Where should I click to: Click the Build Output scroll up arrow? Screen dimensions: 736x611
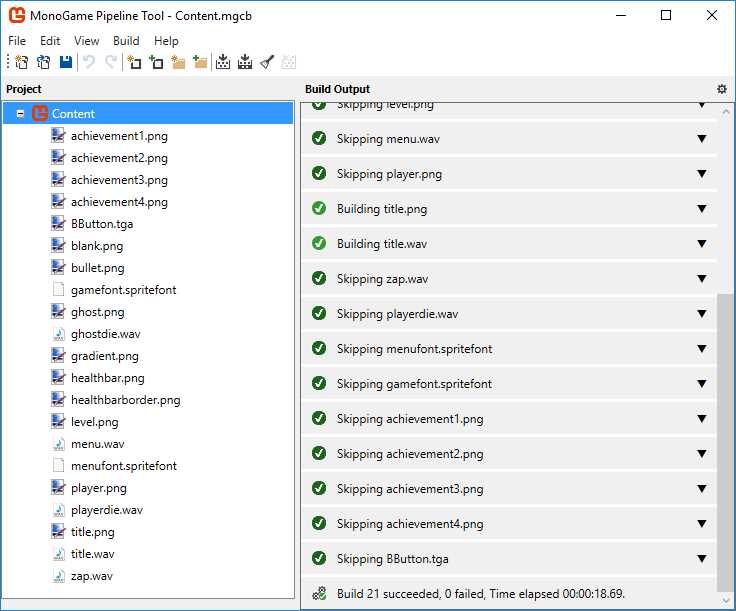click(x=726, y=112)
